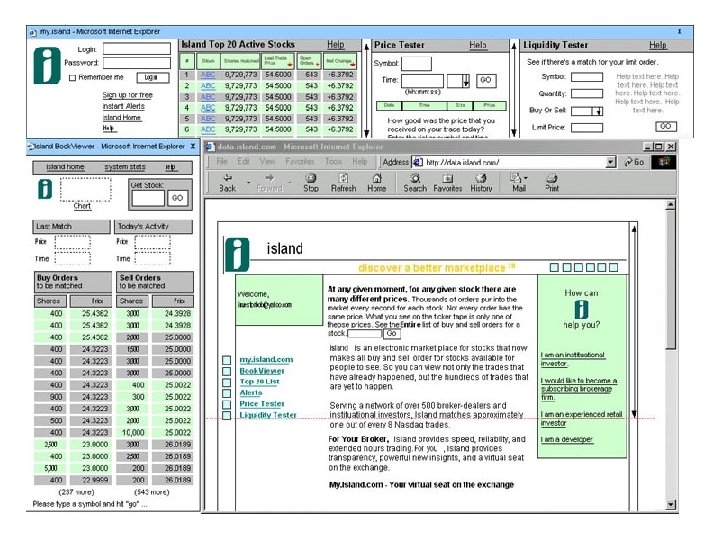Open Island Home link in login panel

122,118
